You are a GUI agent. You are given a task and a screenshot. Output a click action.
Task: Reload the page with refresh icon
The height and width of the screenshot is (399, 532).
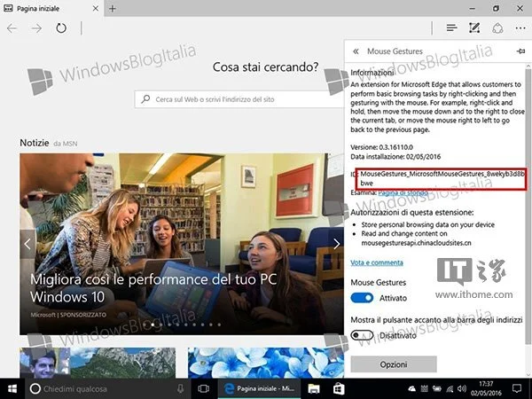tap(61, 27)
